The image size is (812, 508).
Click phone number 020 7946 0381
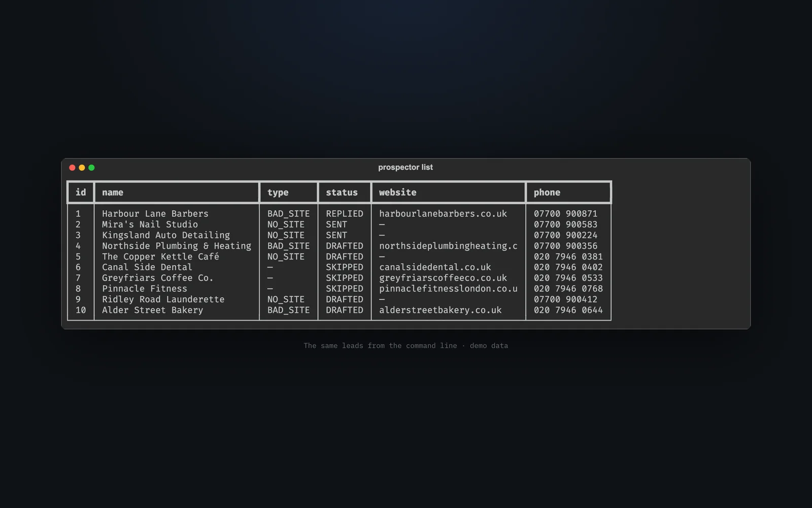pyautogui.click(x=568, y=257)
